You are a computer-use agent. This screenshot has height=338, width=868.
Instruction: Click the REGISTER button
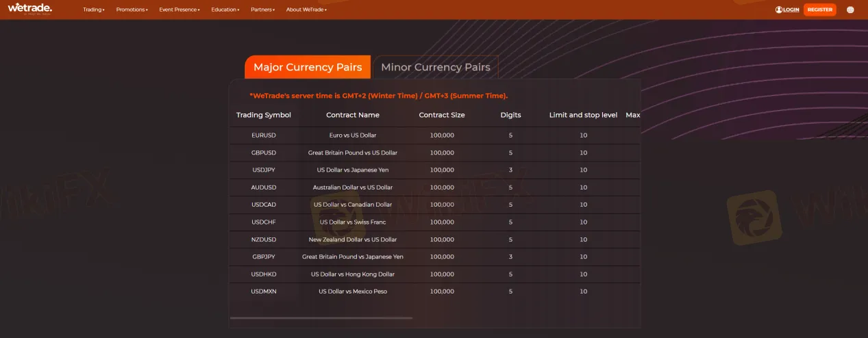819,10
